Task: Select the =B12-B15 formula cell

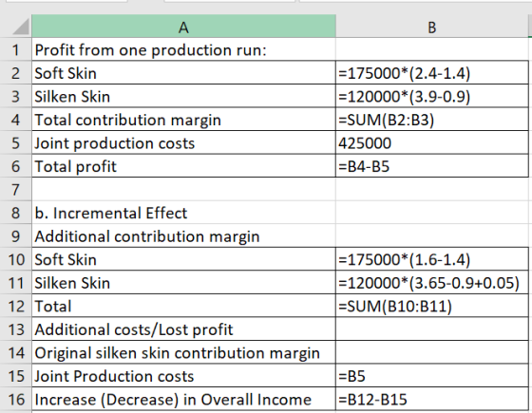Action: [x=432, y=399]
